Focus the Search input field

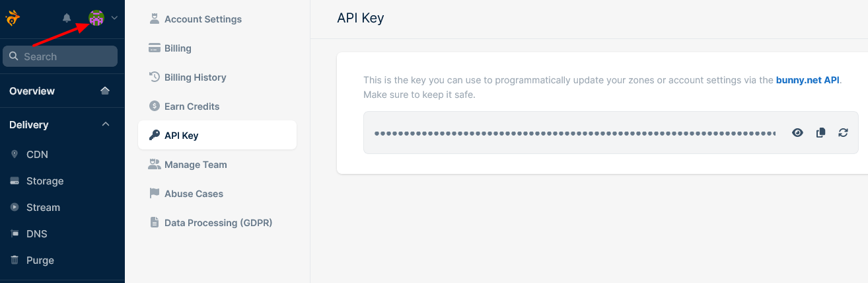[x=60, y=56]
